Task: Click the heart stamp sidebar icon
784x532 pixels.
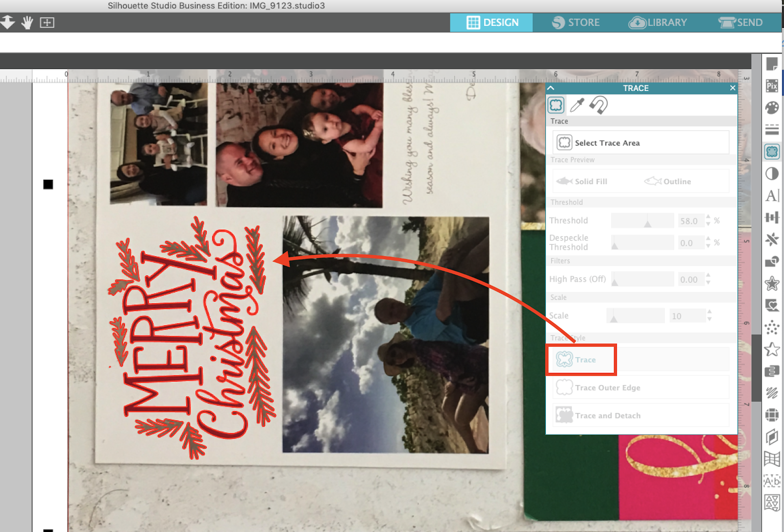Action: pyautogui.click(x=772, y=305)
